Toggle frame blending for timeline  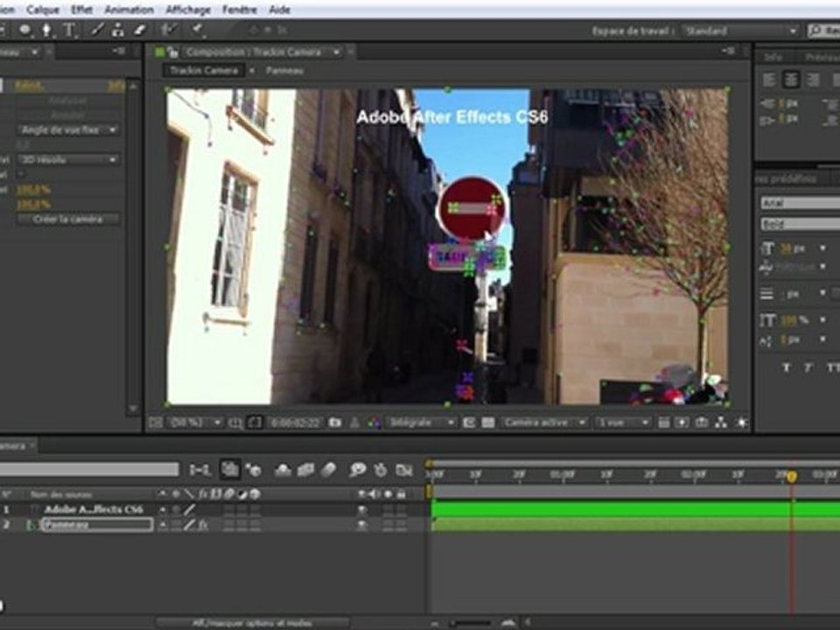coord(305,470)
